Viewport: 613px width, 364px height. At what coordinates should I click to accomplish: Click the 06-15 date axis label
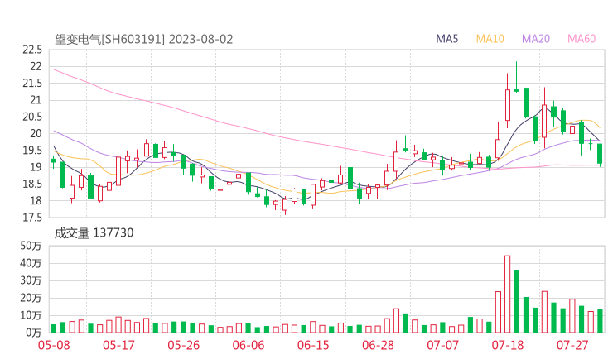[313, 345]
